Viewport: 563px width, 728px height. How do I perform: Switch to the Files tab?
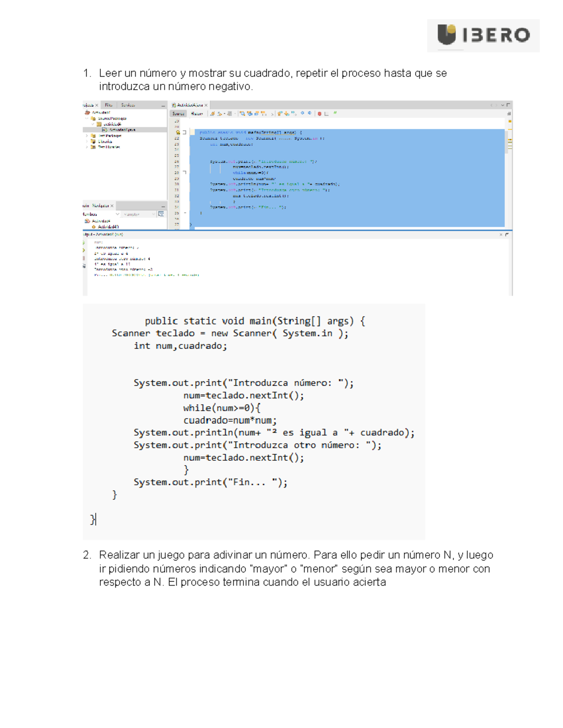tap(108, 105)
